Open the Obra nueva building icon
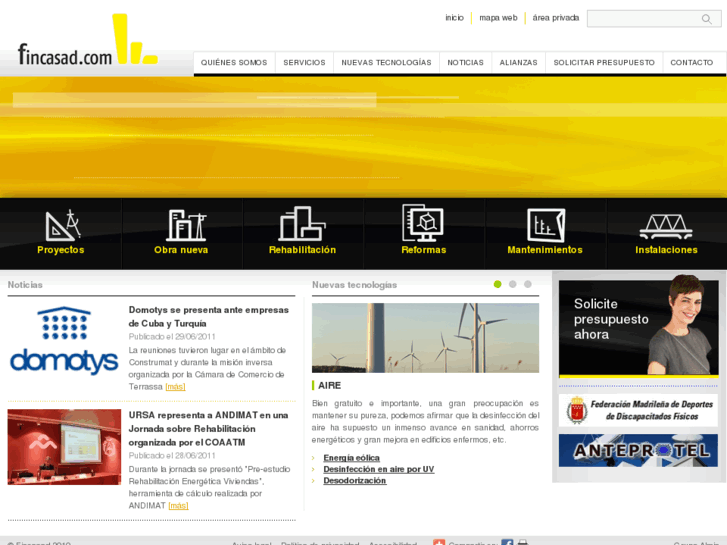 tap(185, 225)
